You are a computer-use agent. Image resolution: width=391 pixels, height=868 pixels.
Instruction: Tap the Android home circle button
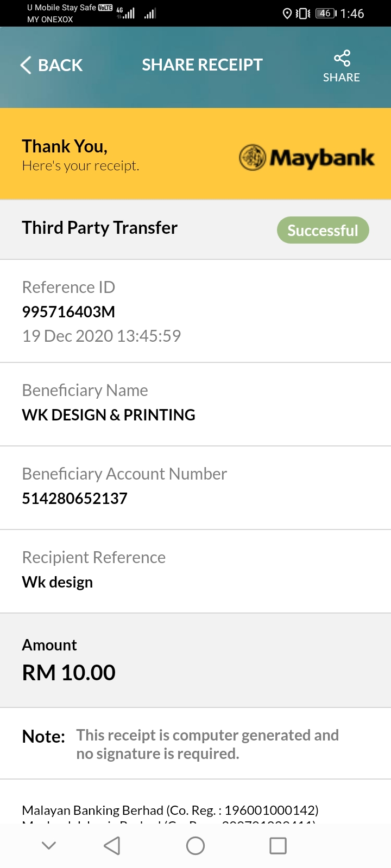click(195, 845)
